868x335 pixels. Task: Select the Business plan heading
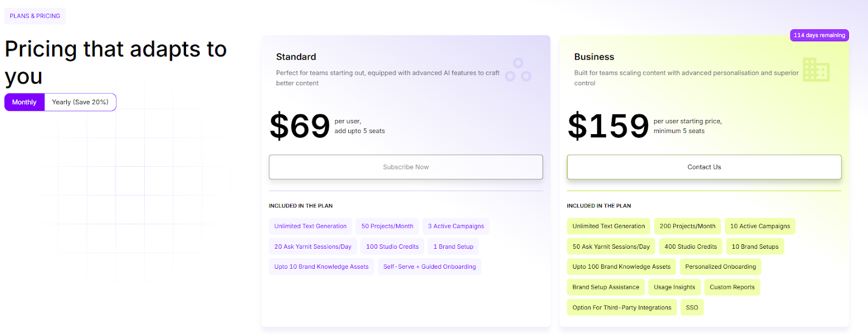(x=594, y=56)
